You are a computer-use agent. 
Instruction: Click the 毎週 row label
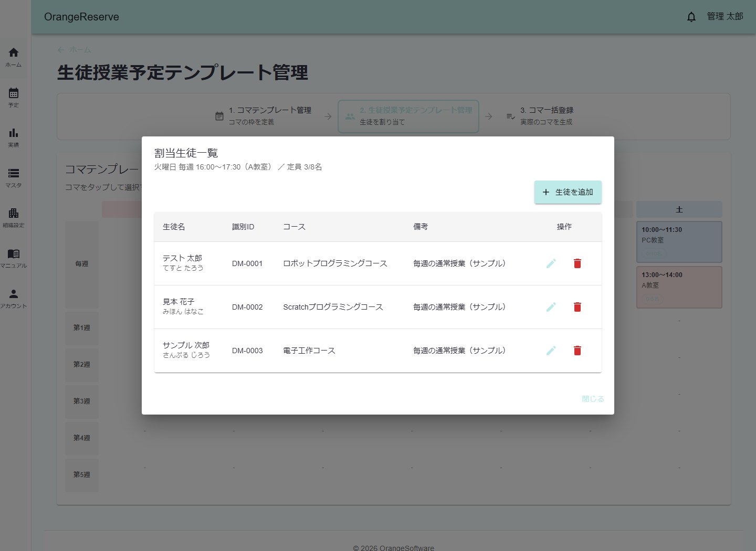82,264
